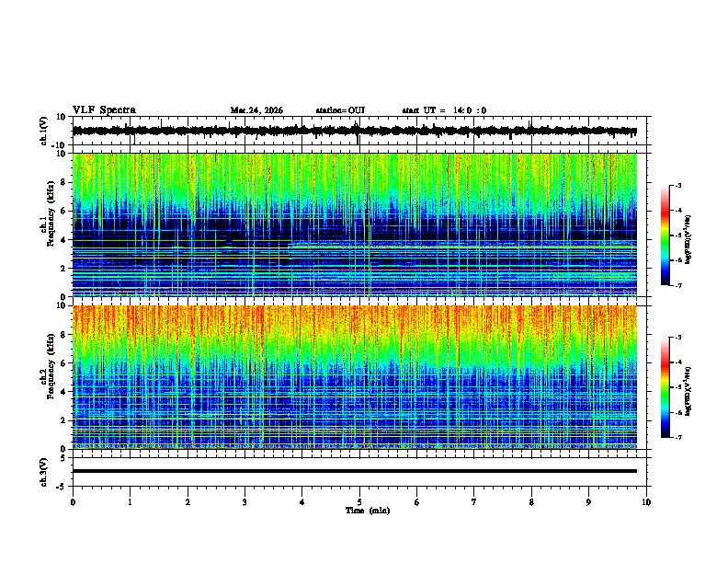Image resolution: width=728 pixels, height=563 pixels.
Task: Click the ch.1 spectrogram color scale bar
Action: [665, 236]
